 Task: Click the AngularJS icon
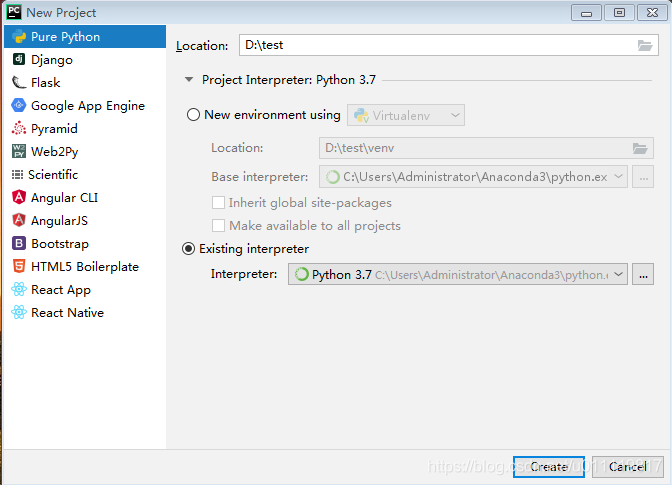pos(18,220)
